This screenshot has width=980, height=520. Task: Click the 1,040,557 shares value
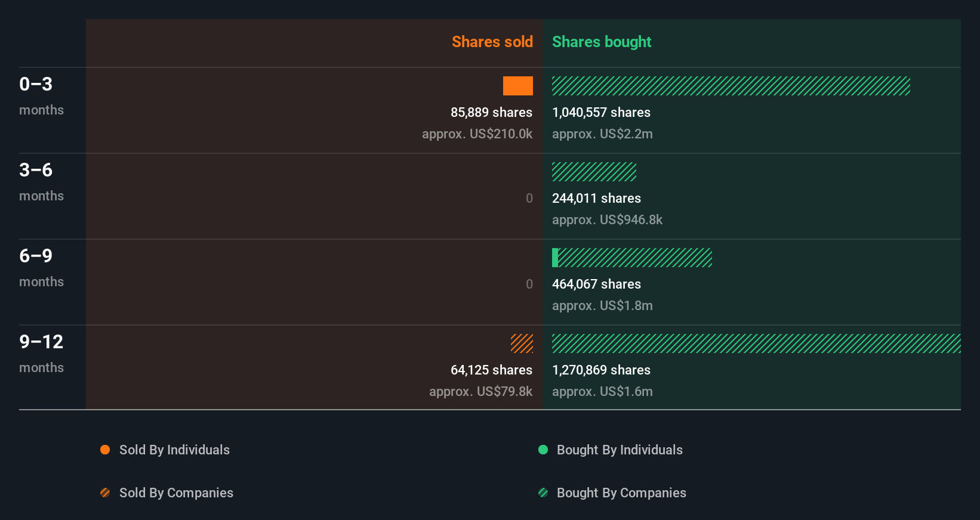pos(601,113)
